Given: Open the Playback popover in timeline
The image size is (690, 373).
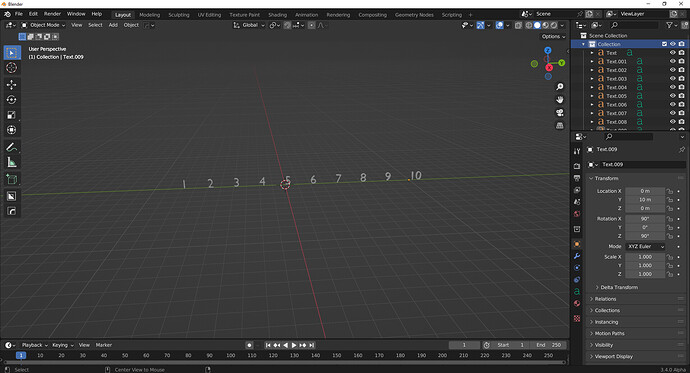Looking at the screenshot, I should (x=34, y=345).
